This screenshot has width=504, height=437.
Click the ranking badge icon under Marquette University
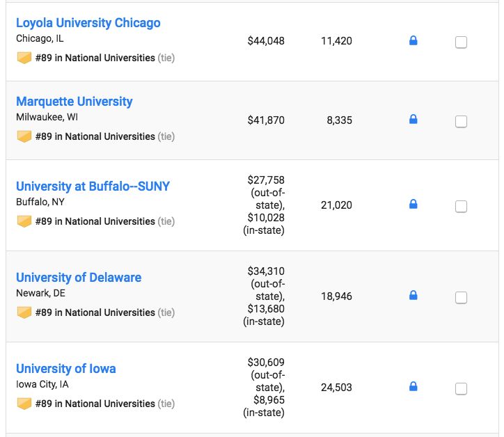pos(24,136)
